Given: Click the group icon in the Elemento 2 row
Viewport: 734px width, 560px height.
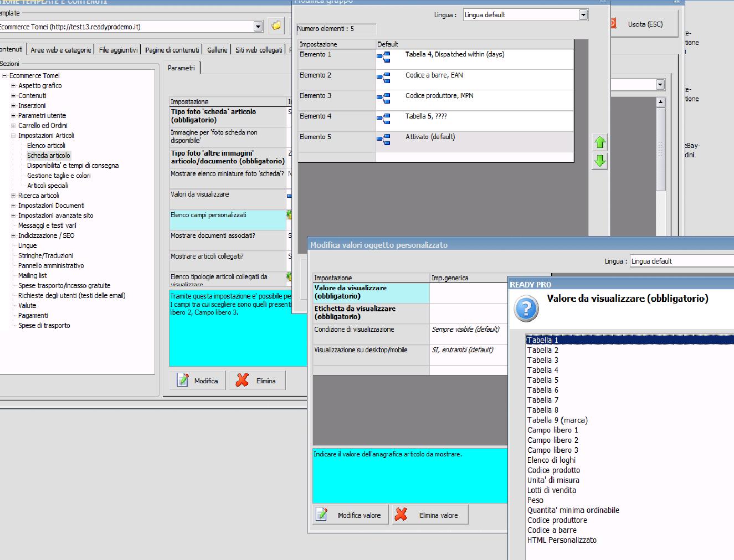Looking at the screenshot, I should tap(383, 78).
